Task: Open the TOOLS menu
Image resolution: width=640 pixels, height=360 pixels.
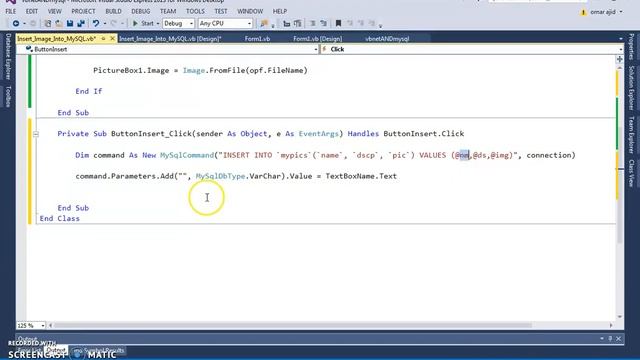Action: [x=195, y=11]
